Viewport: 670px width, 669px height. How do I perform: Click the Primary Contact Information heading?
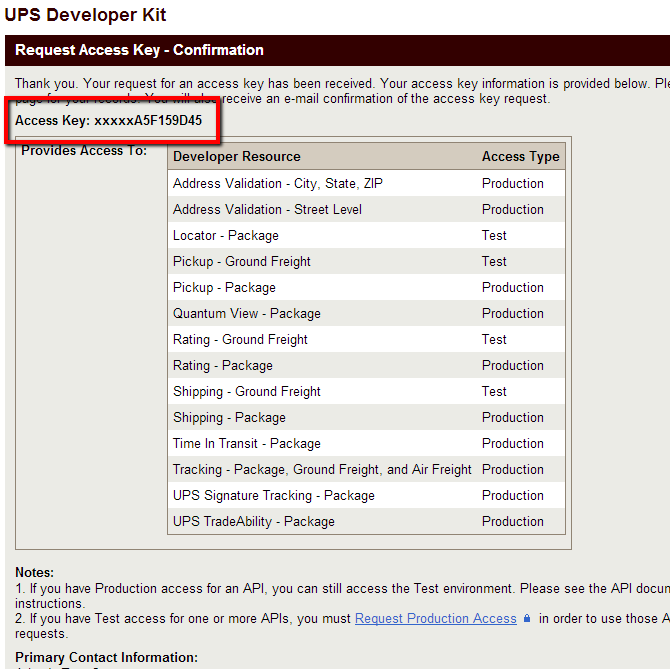[x=106, y=657]
